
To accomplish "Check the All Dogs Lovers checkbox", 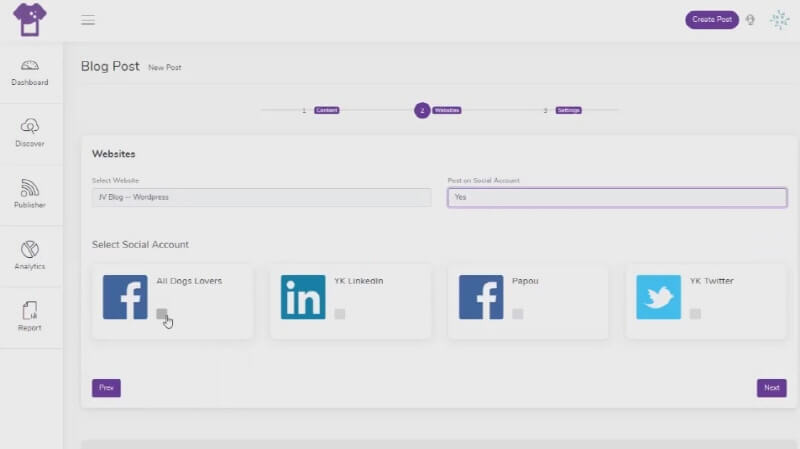I will click(x=162, y=313).
